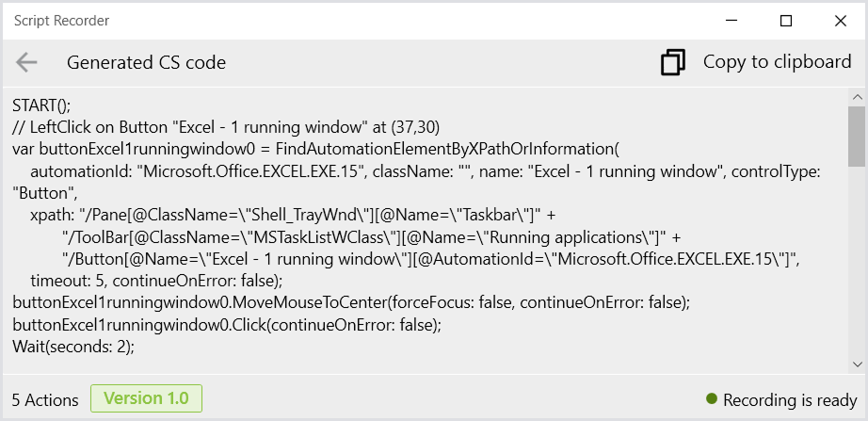Click the Wait(seconds: 2); code line
This screenshot has height=421, width=868.
point(73,347)
